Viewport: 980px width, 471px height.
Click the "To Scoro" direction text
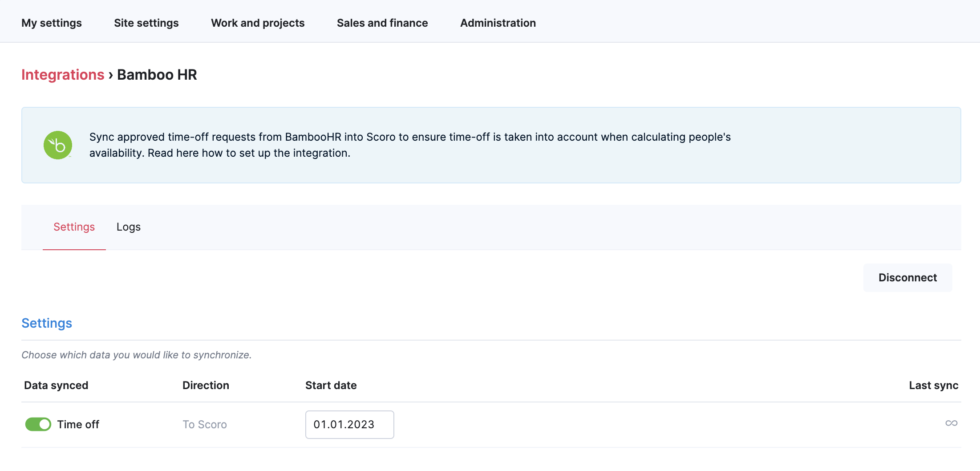tap(205, 425)
